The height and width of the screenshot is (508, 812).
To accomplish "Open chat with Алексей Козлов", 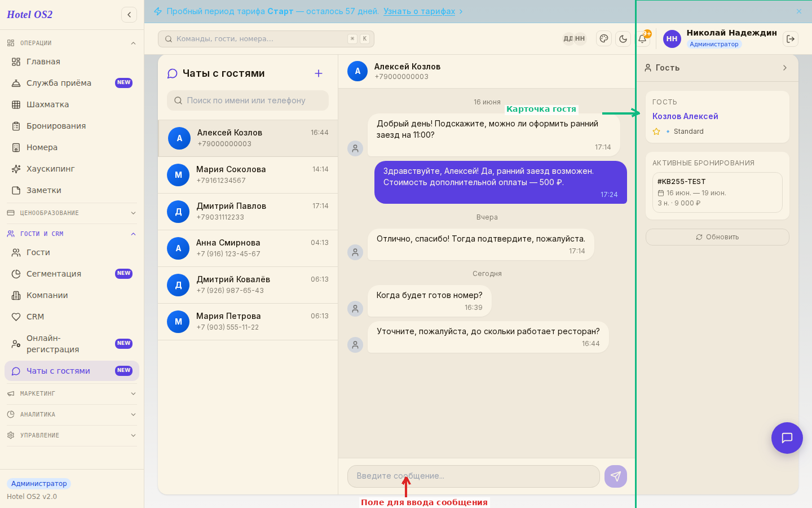I will point(248,138).
